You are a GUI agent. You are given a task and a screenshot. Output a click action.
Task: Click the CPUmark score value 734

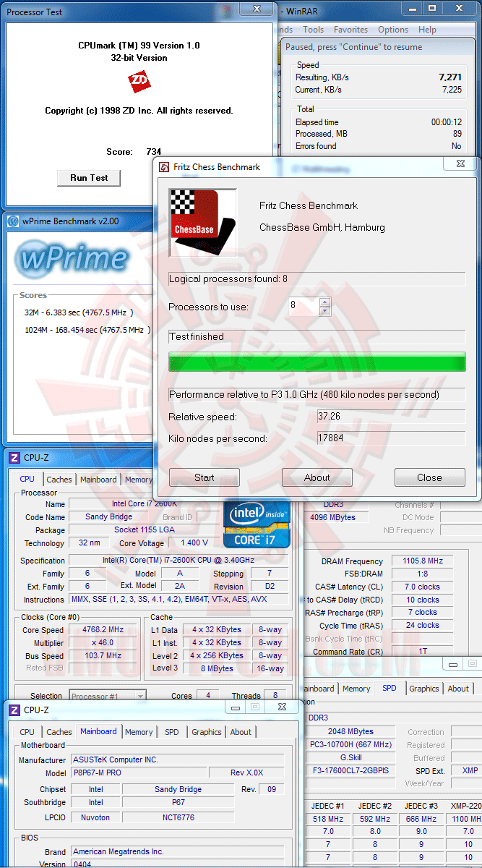(x=153, y=152)
